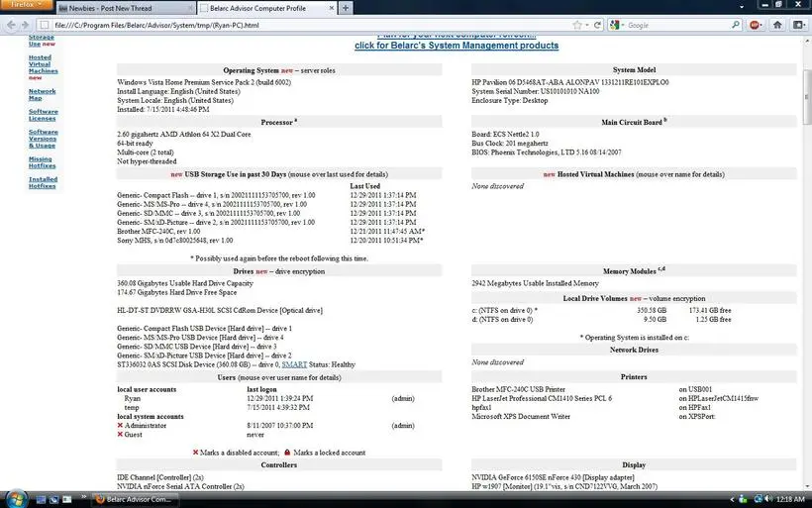812x508 pixels.
Task: Click the Generic- Compact Flash drive 1 USB entry
Action: (216, 195)
